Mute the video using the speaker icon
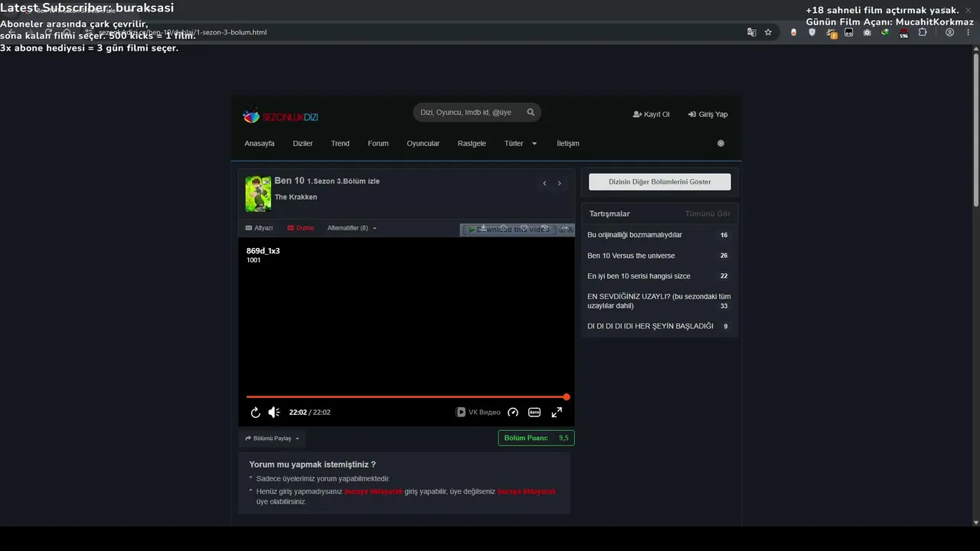This screenshot has width=980, height=551. tap(274, 412)
